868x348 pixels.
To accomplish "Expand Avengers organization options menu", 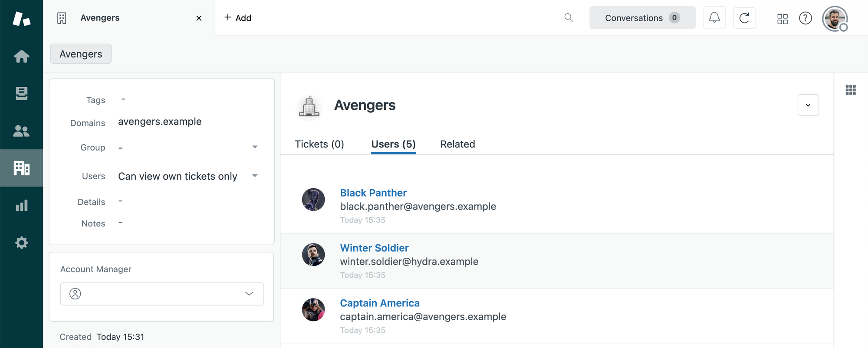I will tap(808, 105).
